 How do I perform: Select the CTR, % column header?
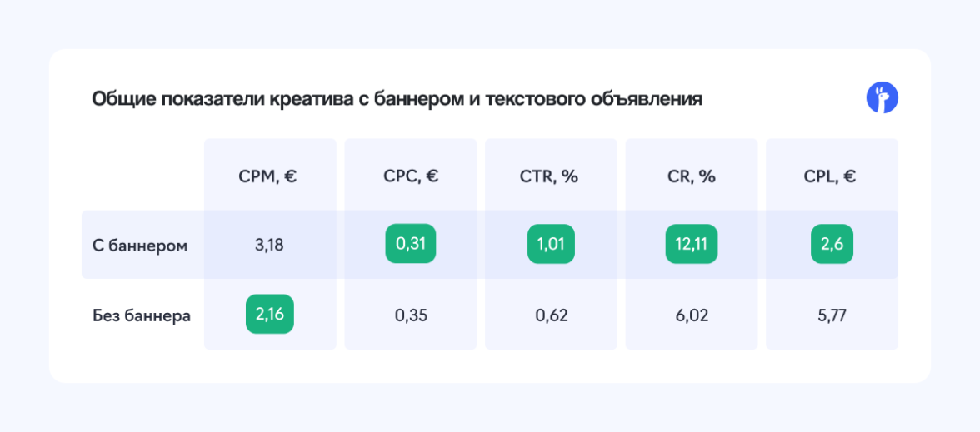coord(551,176)
